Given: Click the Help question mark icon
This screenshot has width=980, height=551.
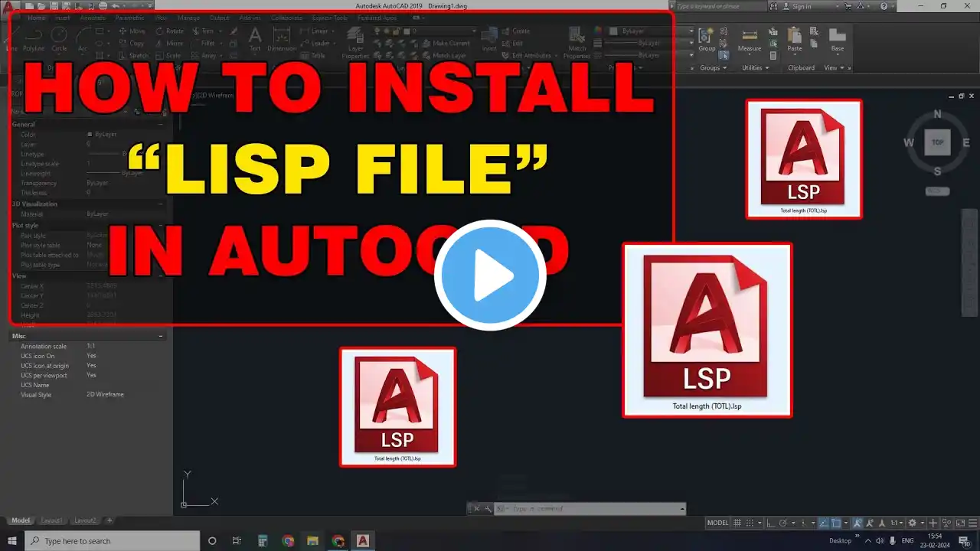Looking at the screenshot, I should (884, 6).
